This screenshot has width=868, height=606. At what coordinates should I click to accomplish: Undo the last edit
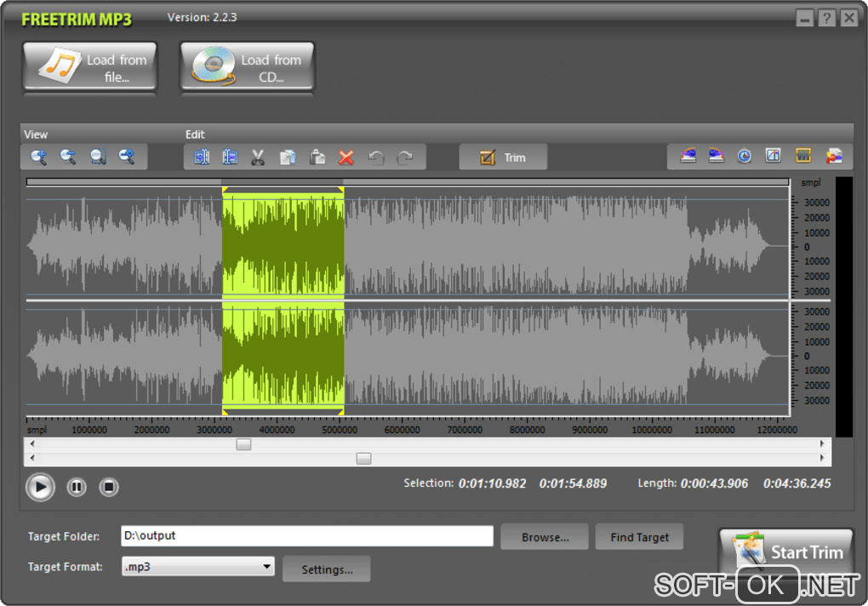point(376,157)
